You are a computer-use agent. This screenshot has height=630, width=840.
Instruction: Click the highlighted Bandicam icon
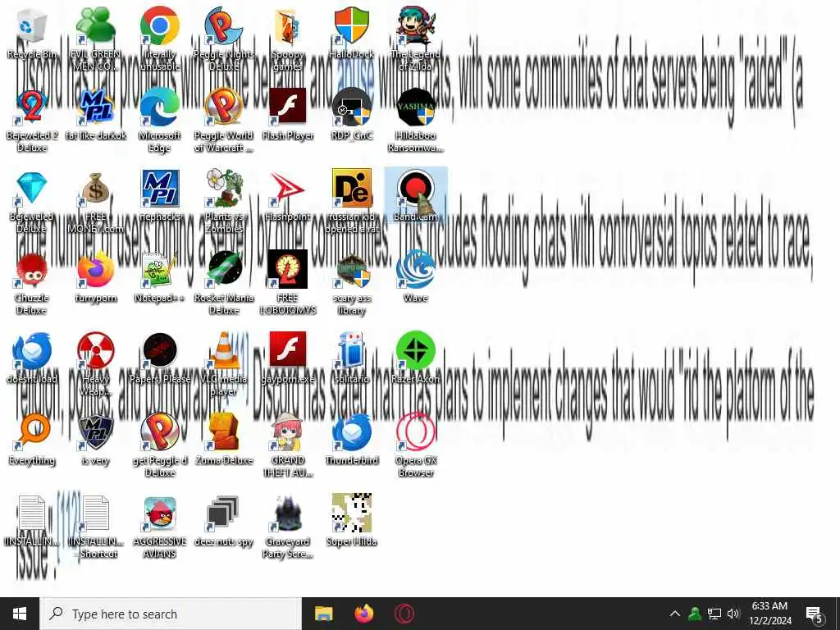coord(416,189)
